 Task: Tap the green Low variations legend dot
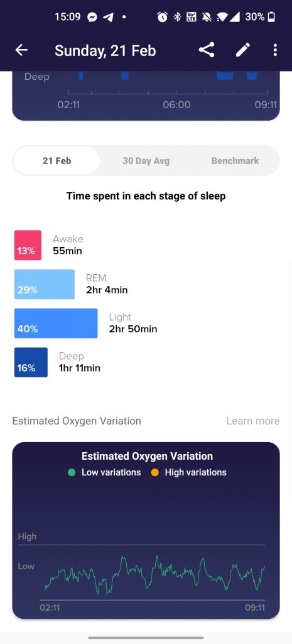tap(72, 473)
